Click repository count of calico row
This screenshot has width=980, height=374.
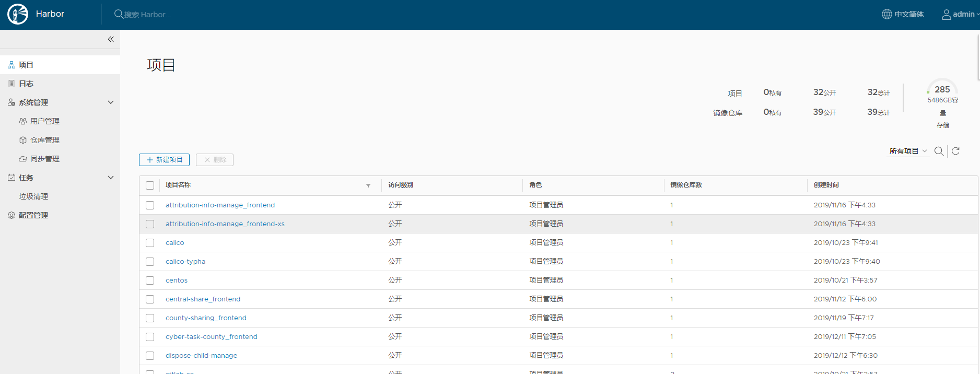pos(672,243)
